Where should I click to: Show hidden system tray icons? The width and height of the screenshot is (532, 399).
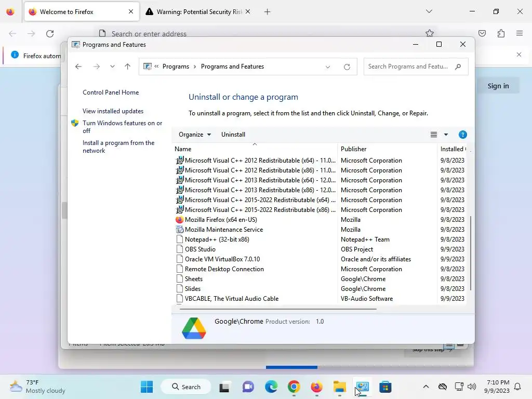tap(426, 387)
